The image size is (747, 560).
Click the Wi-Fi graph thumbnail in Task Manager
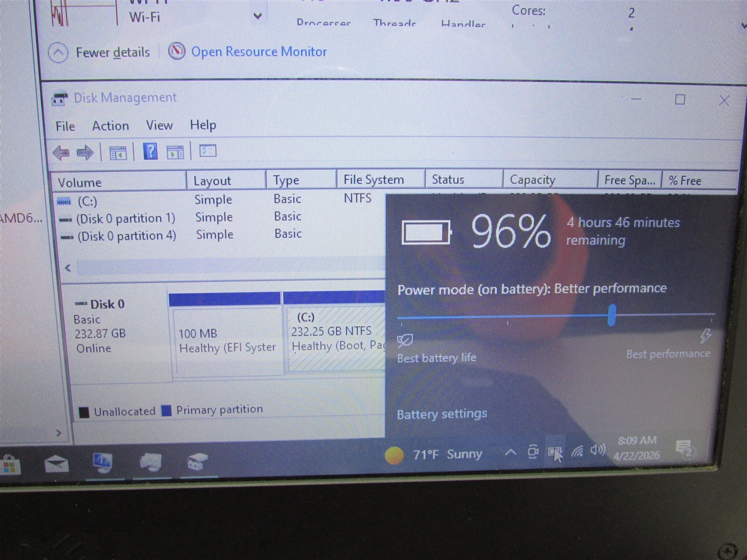tap(84, 13)
